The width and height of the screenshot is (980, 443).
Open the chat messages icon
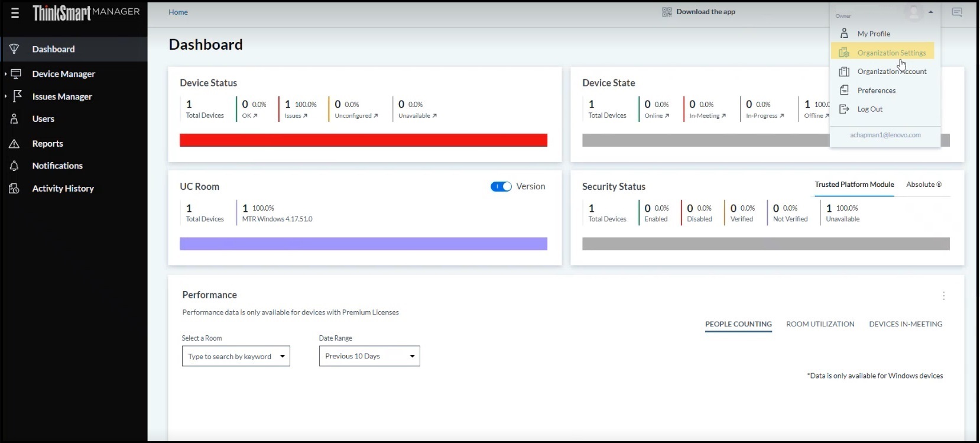(x=957, y=12)
